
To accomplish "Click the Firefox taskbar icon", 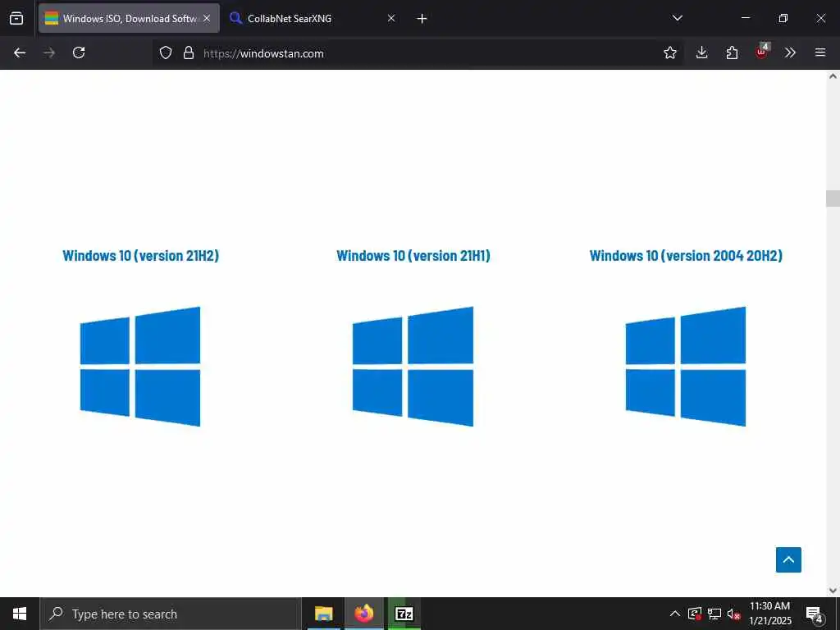I will click(364, 614).
